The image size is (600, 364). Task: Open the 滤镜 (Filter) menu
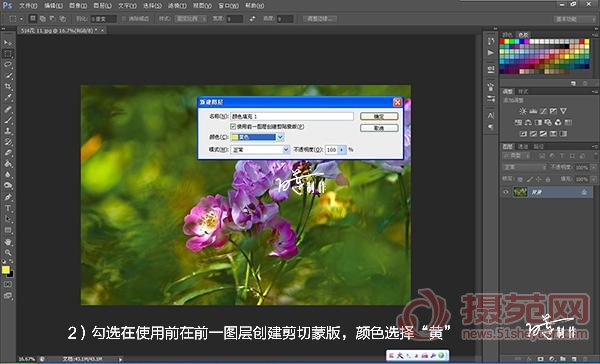pyautogui.click(x=177, y=5)
